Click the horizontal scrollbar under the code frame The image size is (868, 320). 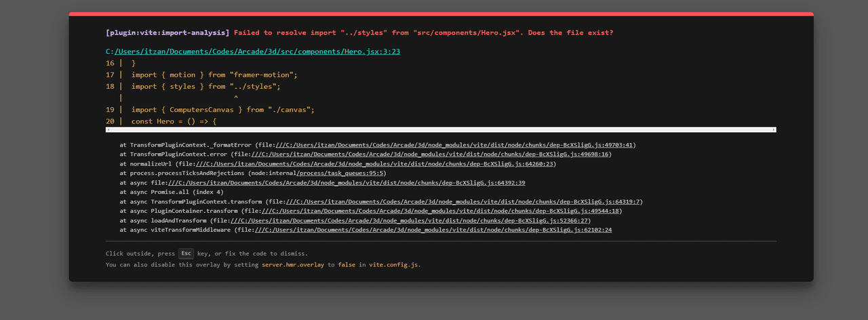pyautogui.click(x=441, y=129)
